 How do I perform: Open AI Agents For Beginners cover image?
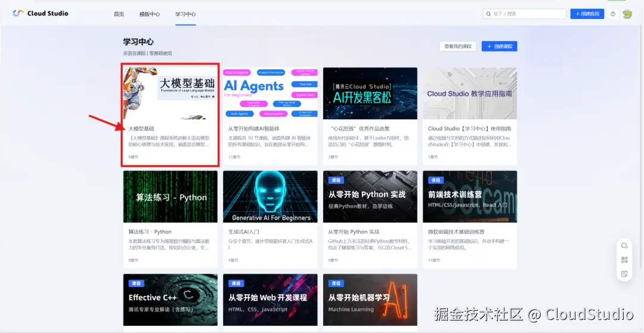click(x=270, y=93)
